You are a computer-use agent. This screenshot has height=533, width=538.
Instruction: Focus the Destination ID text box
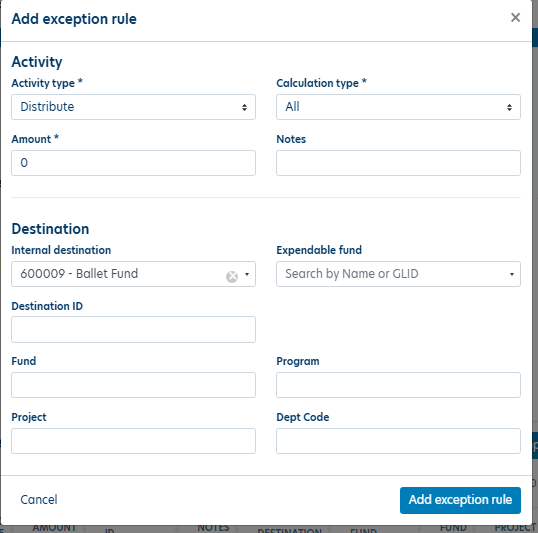133,329
